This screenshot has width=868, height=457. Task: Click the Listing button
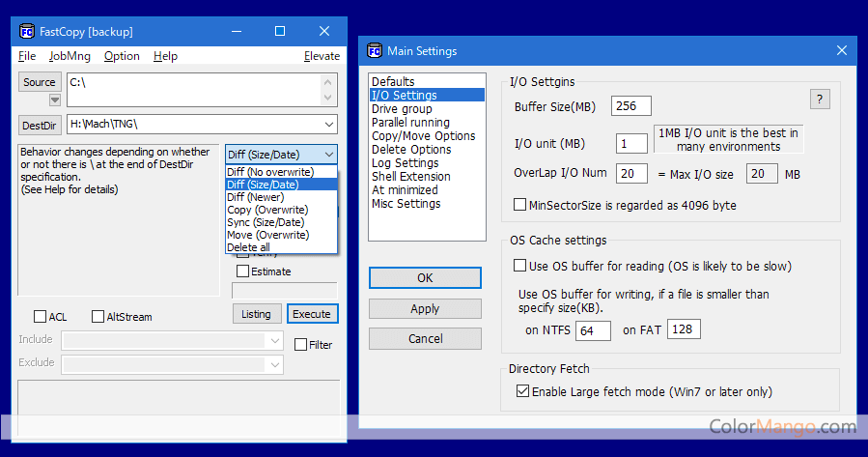click(256, 314)
